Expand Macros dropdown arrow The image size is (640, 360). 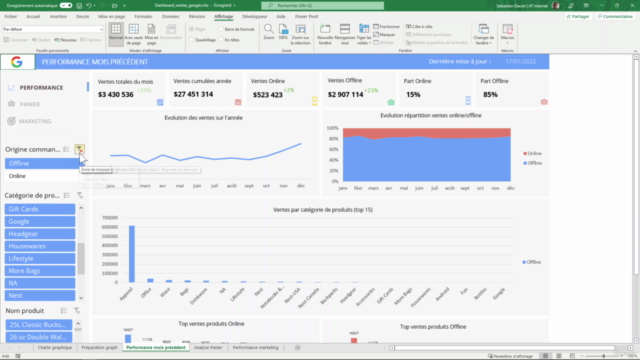click(x=507, y=43)
